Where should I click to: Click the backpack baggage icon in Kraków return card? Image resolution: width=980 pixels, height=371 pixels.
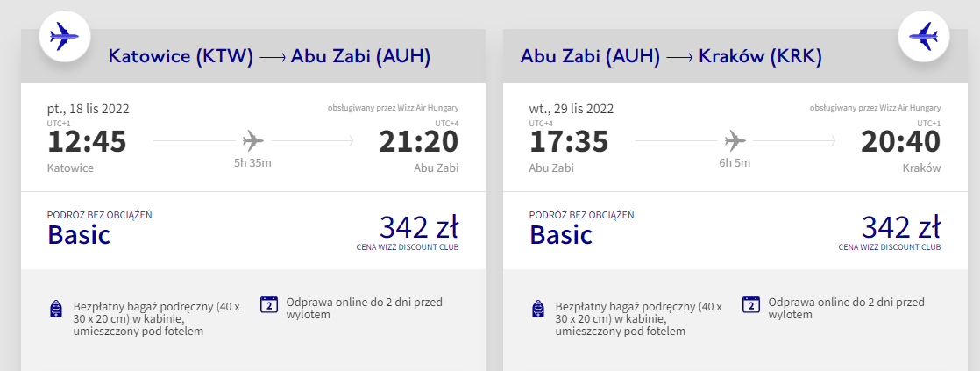click(x=538, y=309)
